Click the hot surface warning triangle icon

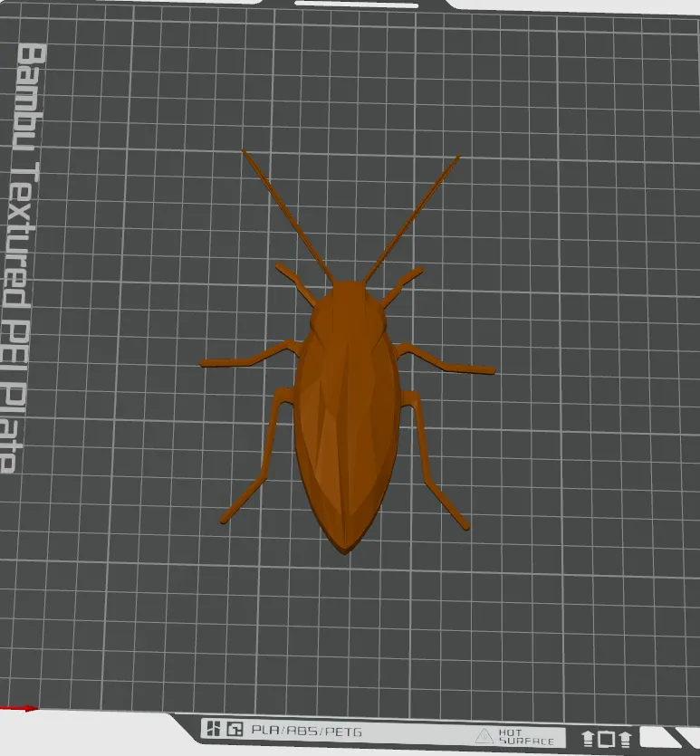coord(484,736)
